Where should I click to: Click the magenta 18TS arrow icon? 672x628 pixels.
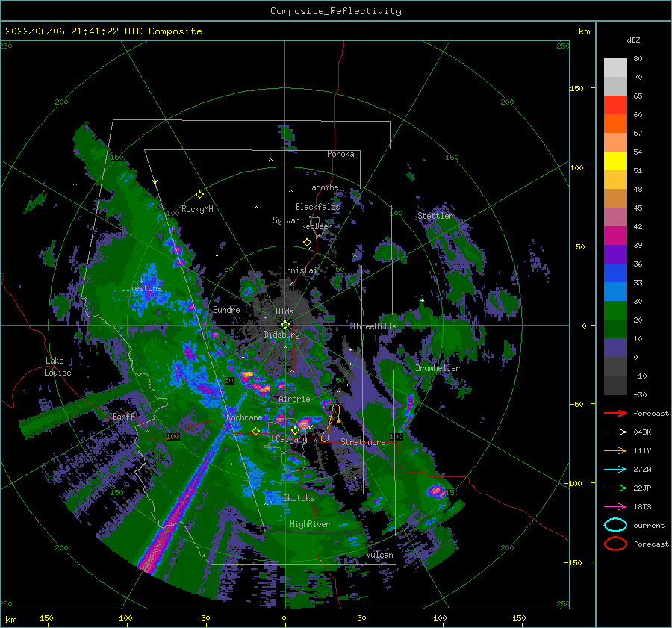coord(615,507)
